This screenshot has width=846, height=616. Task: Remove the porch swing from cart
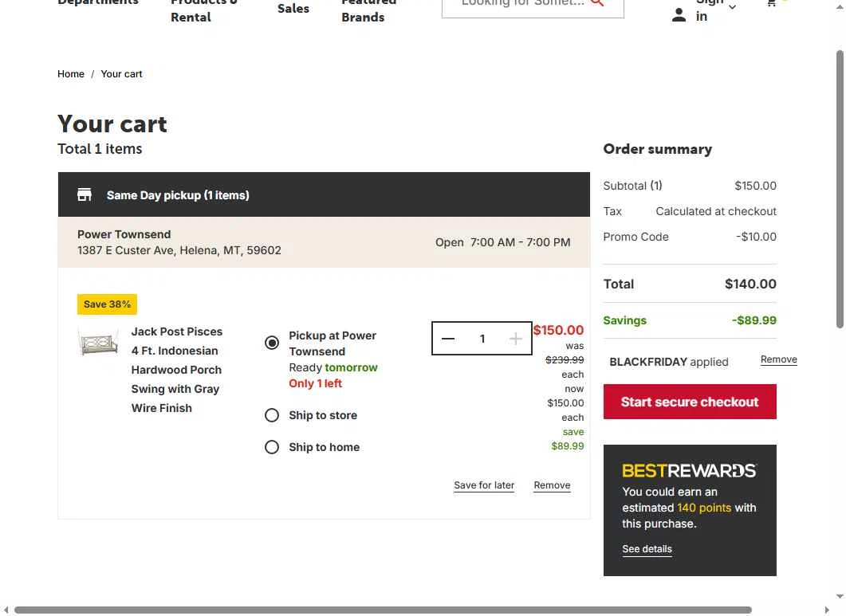click(x=552, y=485)
